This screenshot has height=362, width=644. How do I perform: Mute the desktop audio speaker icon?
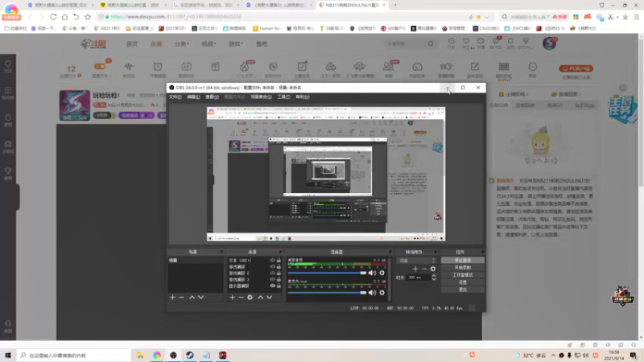(372, 273)
